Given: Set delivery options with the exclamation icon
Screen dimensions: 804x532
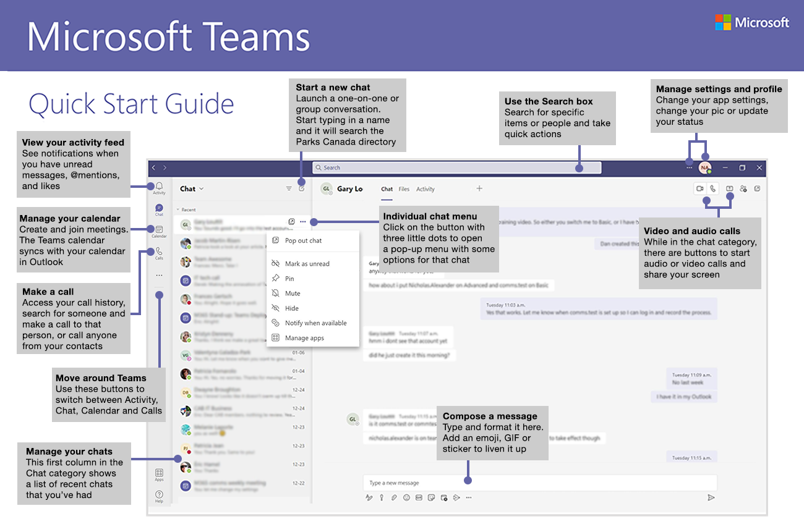Looking at the screenshot, I should pos(382,497).
